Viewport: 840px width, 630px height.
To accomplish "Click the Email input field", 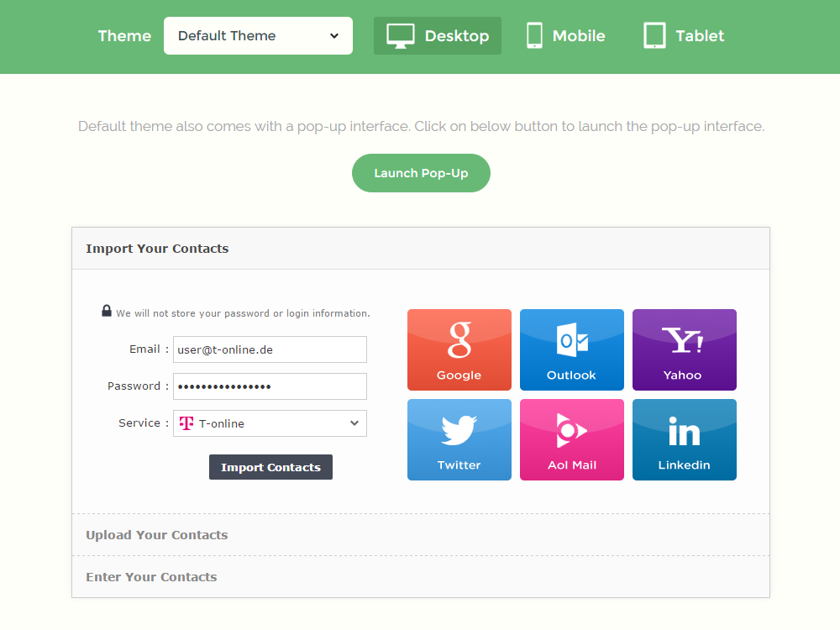I will coord(270,349).
